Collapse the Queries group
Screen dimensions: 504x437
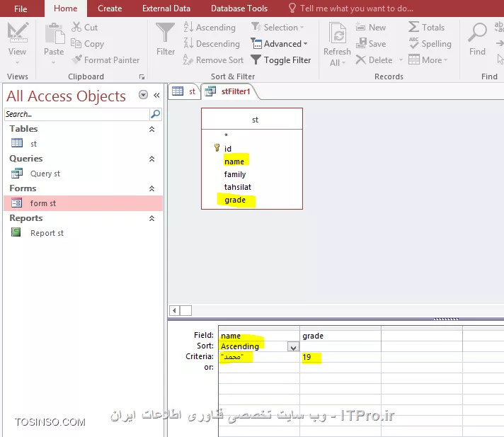pyautogui.click(x=151, y=159)
